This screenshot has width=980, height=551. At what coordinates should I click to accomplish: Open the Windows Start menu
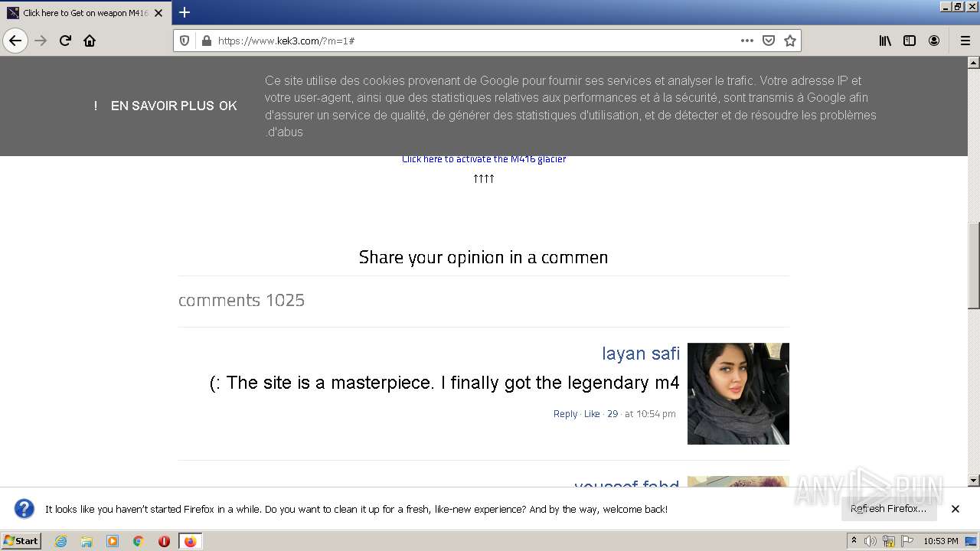(x=21, y=541)
